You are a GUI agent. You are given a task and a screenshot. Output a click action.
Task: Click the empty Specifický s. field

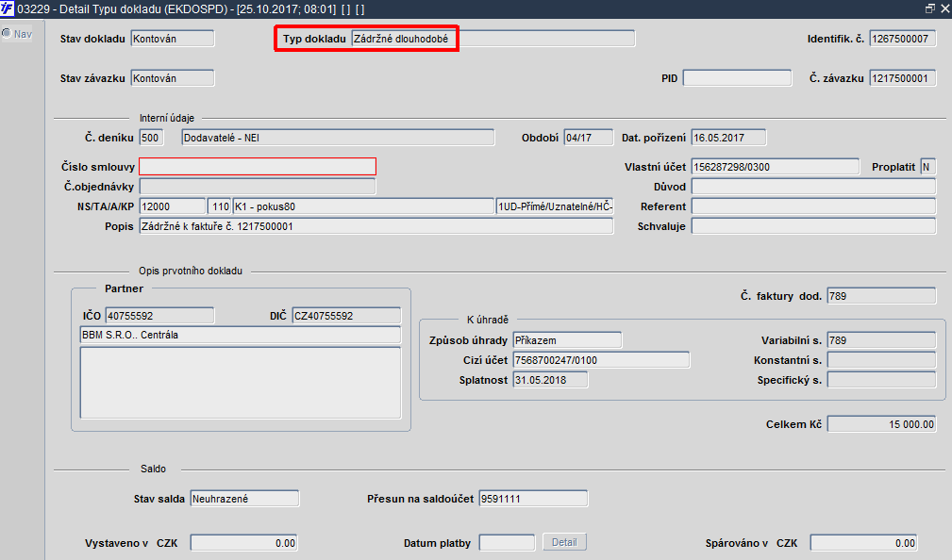click(x=881, y=380)
